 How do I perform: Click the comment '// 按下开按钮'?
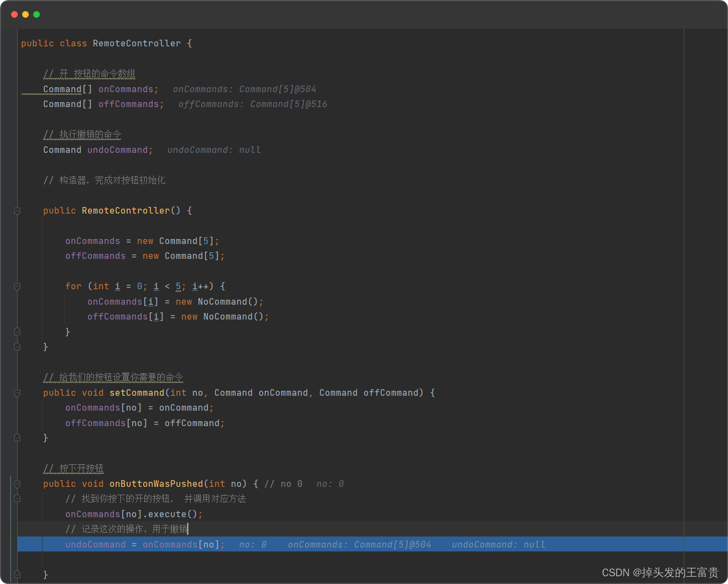(x=73, y=469)
